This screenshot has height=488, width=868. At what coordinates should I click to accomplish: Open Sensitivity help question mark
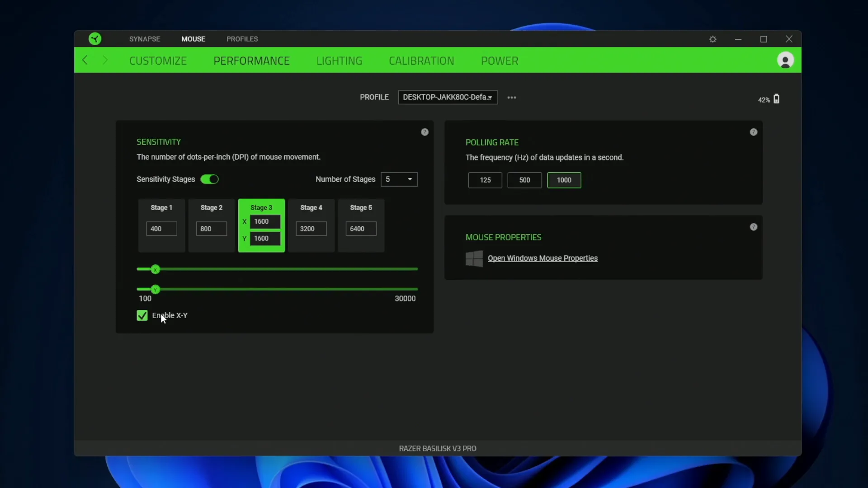(x=425, y=132)
